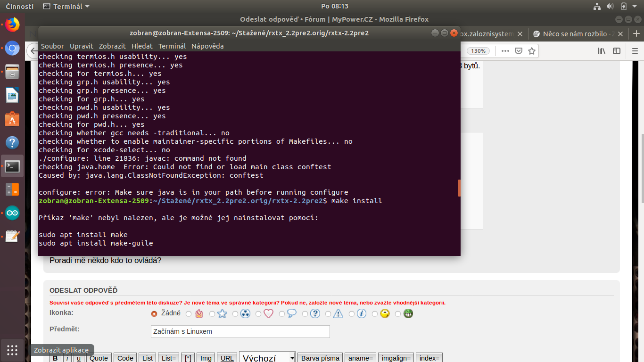Save page to Pocket in Firefox

pyautogui.click(x=519, y=51)
